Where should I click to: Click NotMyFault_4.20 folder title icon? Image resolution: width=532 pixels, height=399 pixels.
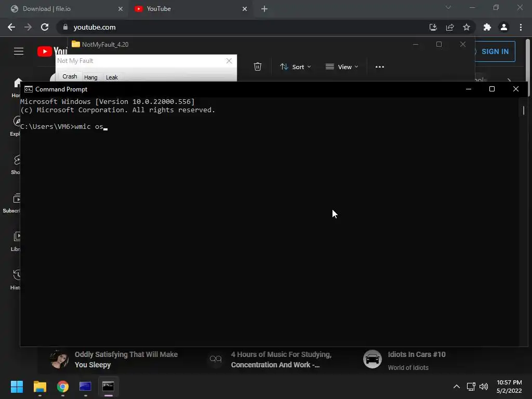point(76,45)
